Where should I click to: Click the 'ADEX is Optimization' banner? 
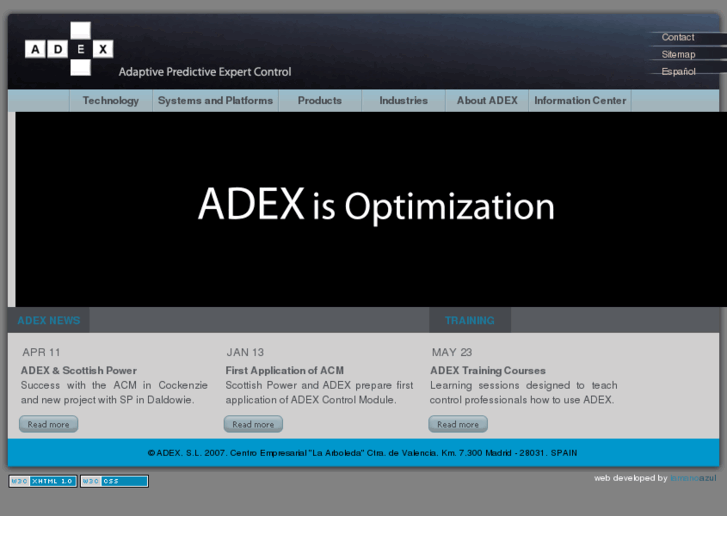[371, 209]
